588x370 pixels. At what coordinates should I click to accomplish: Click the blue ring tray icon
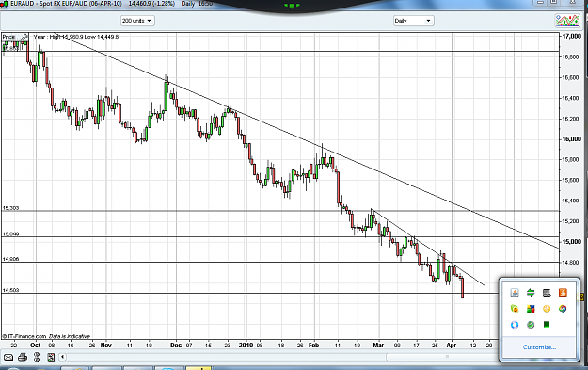click(515, 325)
